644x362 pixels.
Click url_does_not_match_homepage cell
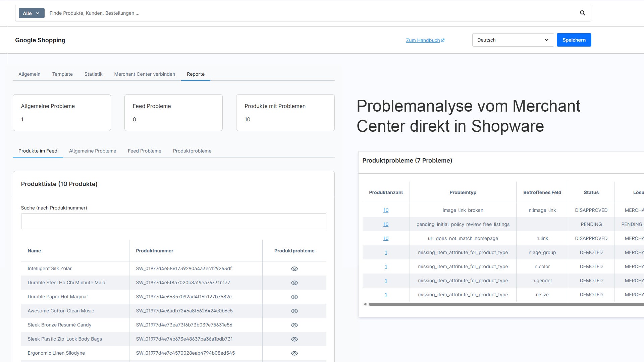point(463,238)
